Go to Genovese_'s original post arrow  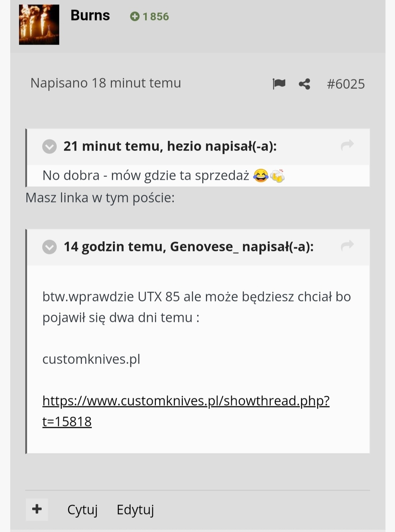point(348,245)
